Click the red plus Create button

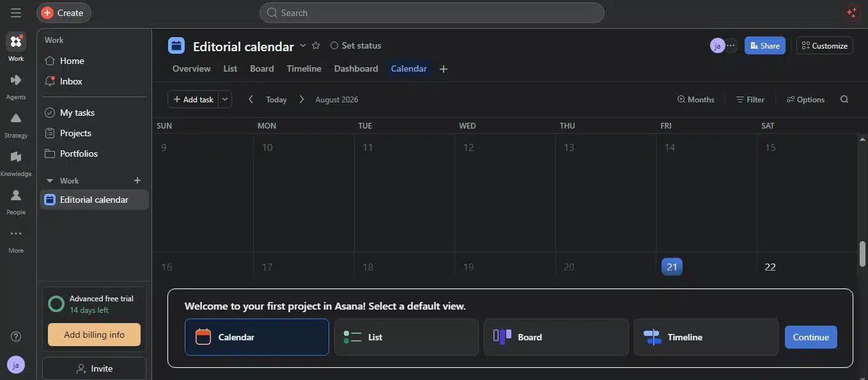pyautogui.click(x=64, y=13)
